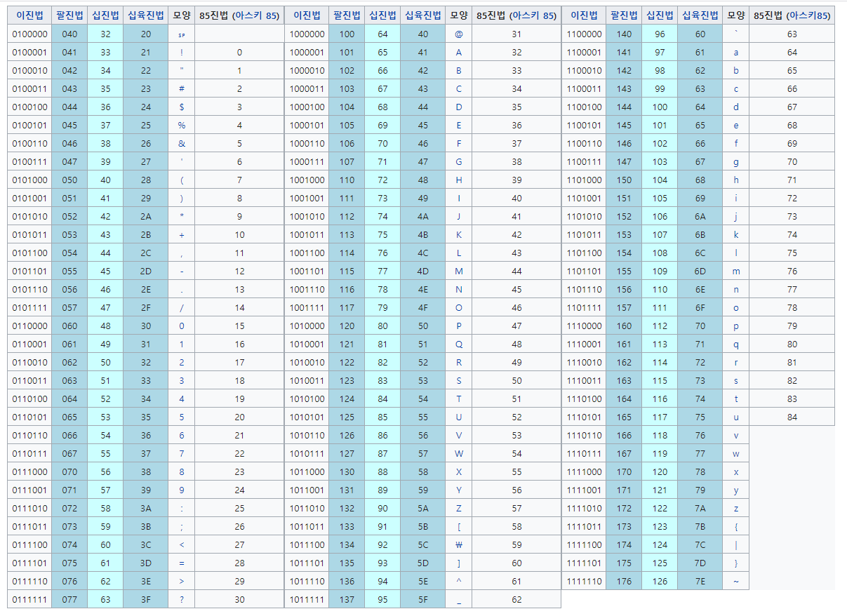Click lowercase 'a' link in row 1100001
Image resolution: width=847 pixels, height=616 pixels.
[736, 52]
